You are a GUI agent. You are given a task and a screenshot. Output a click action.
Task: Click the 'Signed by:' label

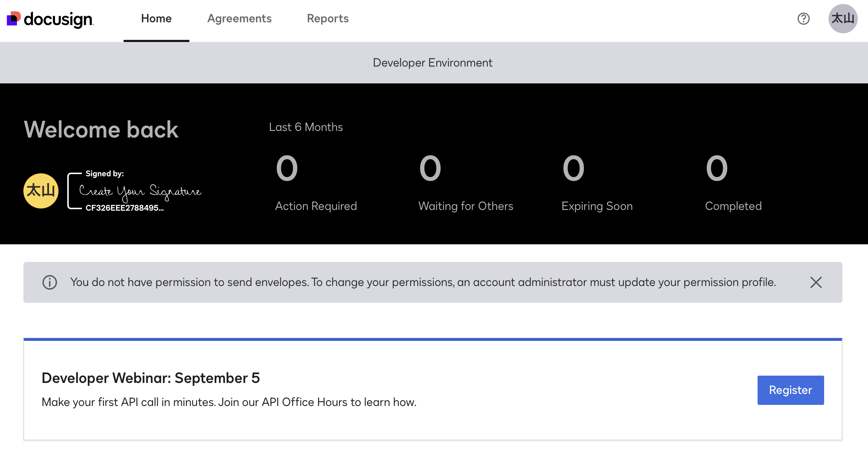pyautogui.click(x=105, y=174)
